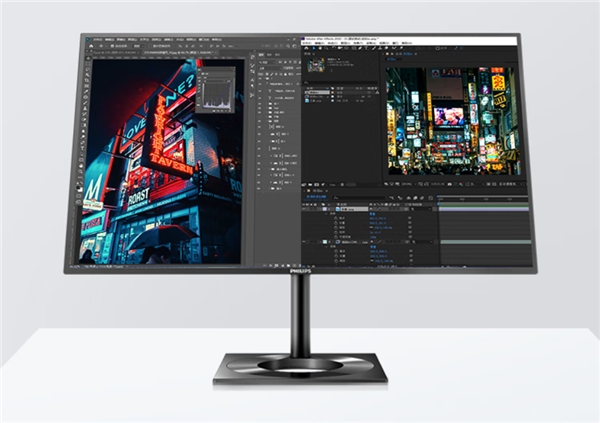Click the timeline playhead current-time indicator
The width and height of the screenshot is (600, 423).
click(438, 203)
